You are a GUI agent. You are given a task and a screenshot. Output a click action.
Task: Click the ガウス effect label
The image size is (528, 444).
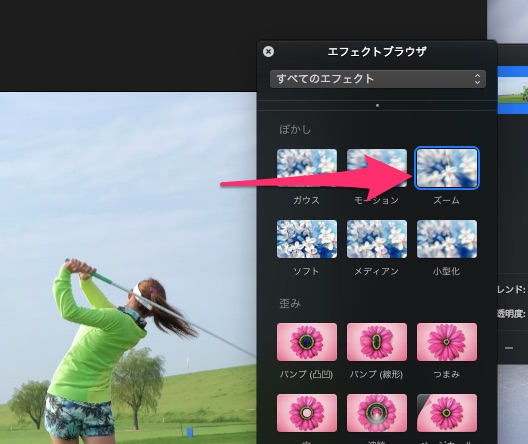click(x=306, y=200)
